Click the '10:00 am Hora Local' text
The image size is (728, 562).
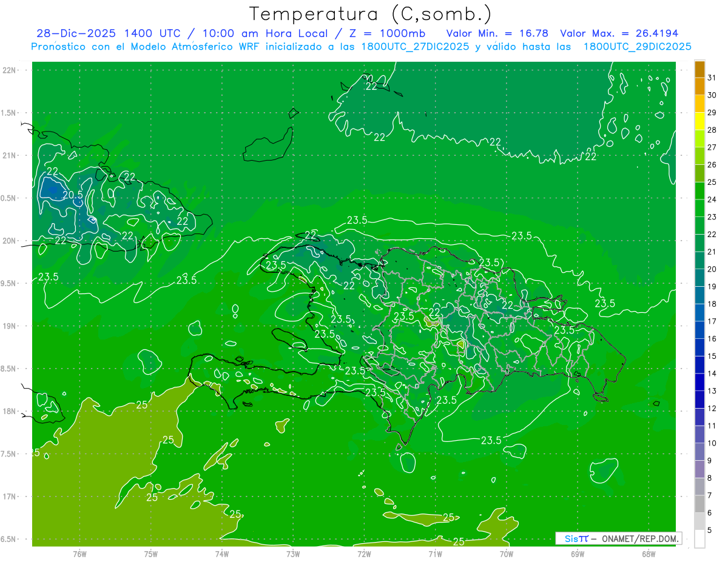click(263, 33)
